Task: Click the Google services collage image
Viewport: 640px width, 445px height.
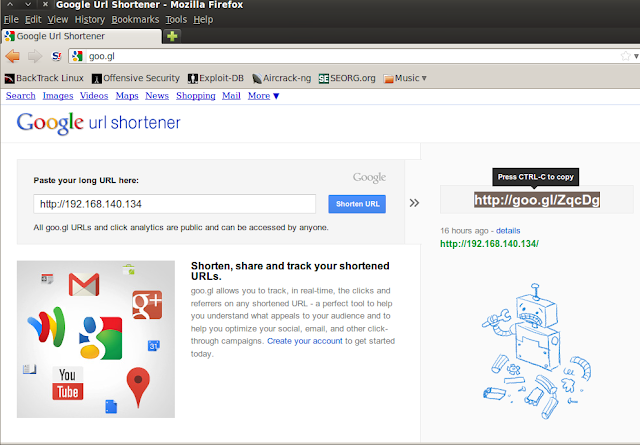Action: coord(96,339)
